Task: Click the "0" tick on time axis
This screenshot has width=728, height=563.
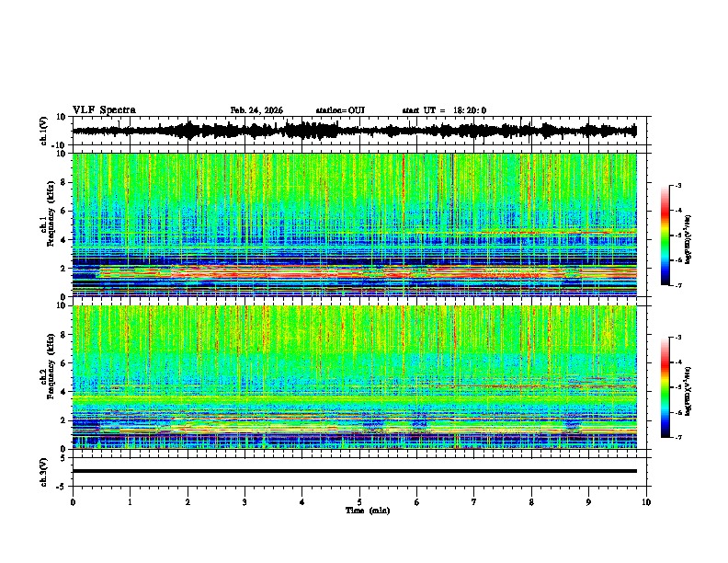Action: coord(73,502)
